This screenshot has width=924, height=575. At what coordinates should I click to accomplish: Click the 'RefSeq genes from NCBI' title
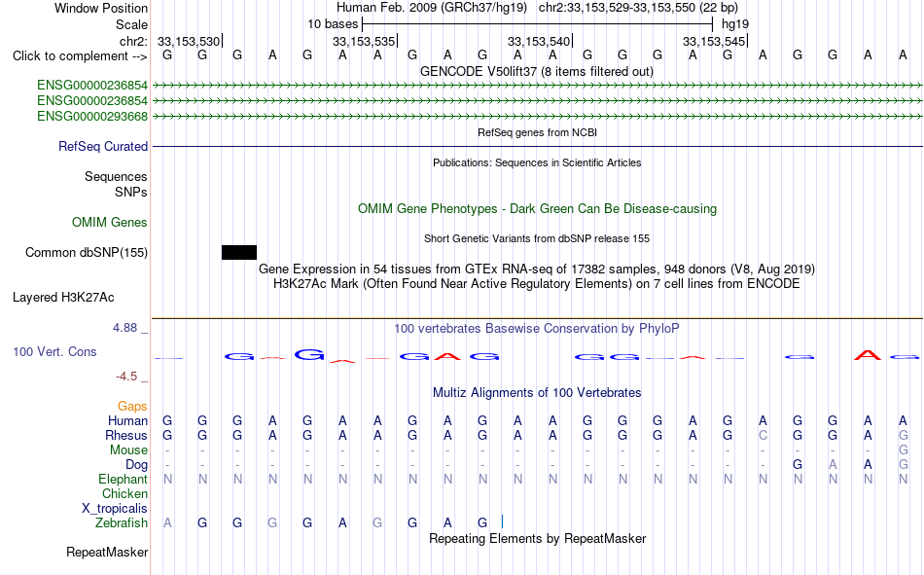point(537,132)
